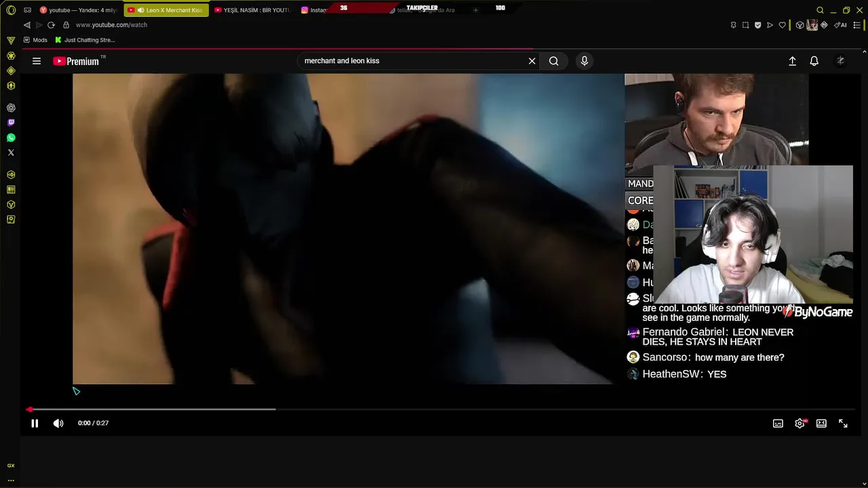868x488 pixels.
Task: Click the red playhead scrubber dot
Action: coord(29,409)
